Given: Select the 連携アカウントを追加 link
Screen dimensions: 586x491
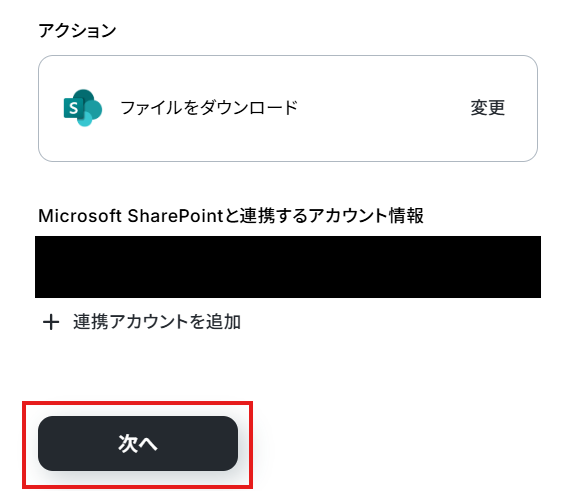Looking at the screenshot, I should [x=157, y=322].
